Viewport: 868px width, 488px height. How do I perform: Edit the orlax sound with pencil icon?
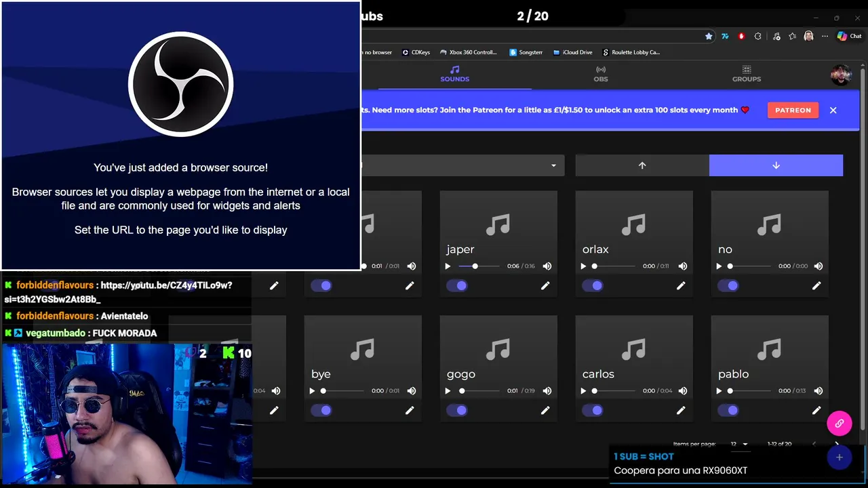pos(681,286)
